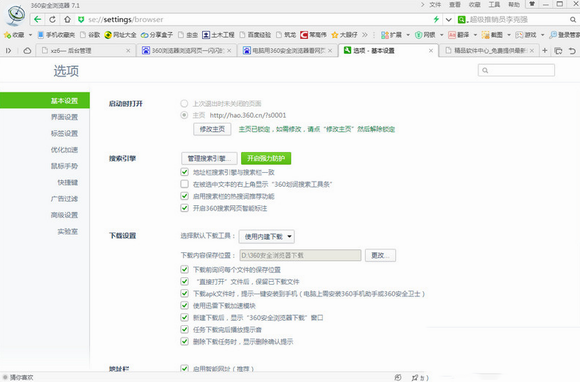Open the 网银 online banking icon

(x=425, y=35)
